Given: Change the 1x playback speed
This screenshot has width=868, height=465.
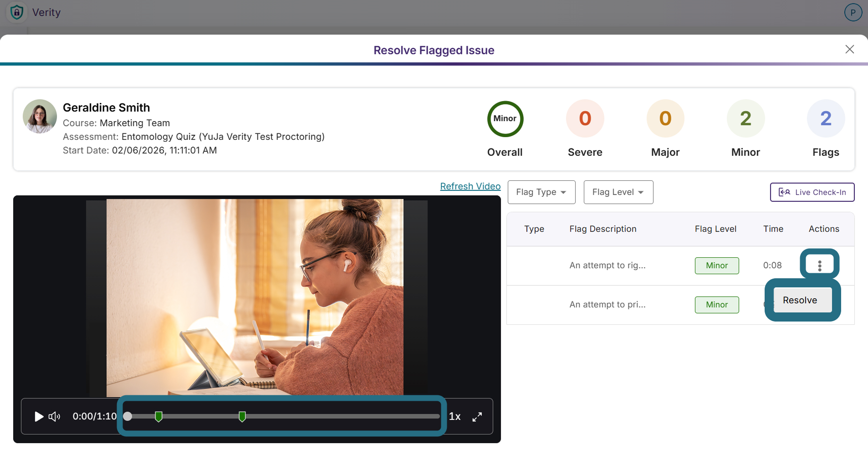Looking at the screenshot, I should tap(454, 417).
